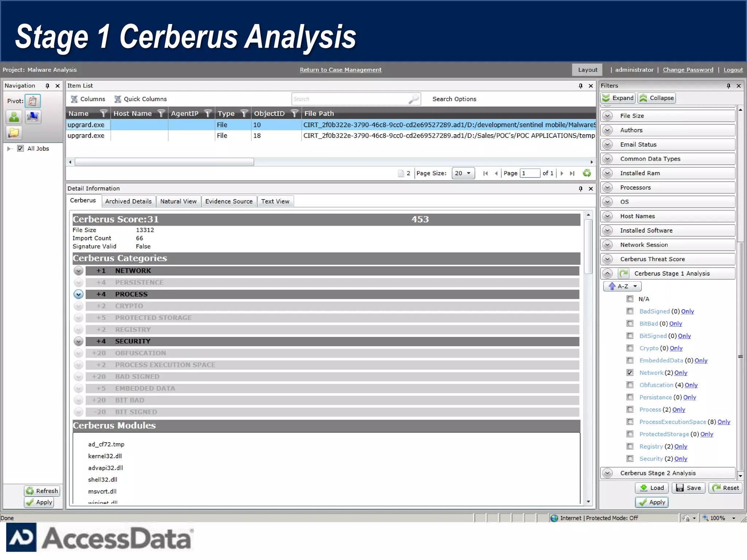Click the Item List horizontal scrollbar

pos(164,162)
